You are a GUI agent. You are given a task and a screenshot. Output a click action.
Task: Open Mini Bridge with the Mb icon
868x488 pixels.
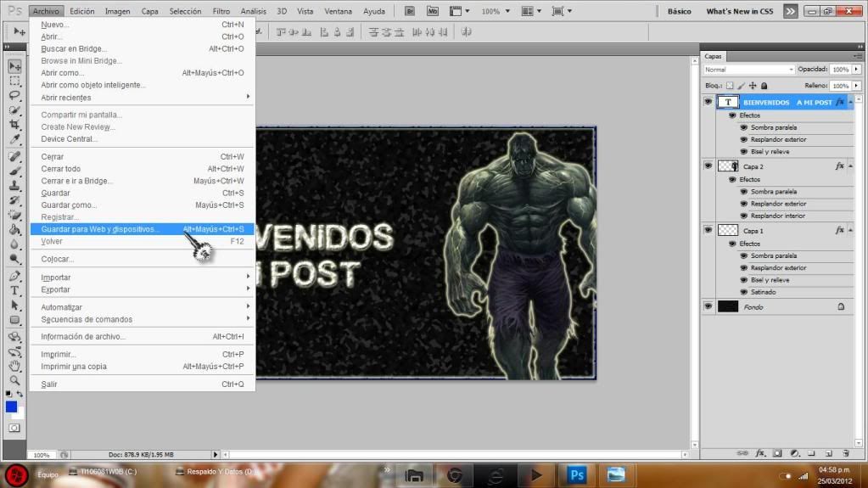(433, 11)
